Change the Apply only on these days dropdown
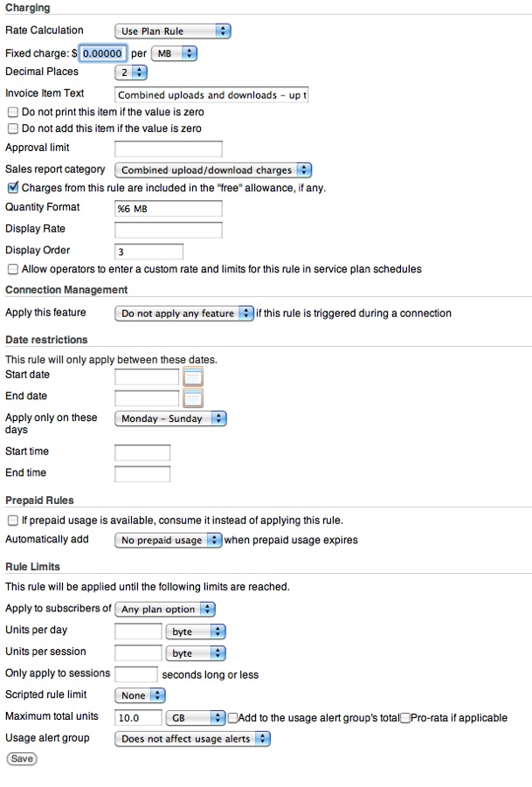 click(170, 419)
